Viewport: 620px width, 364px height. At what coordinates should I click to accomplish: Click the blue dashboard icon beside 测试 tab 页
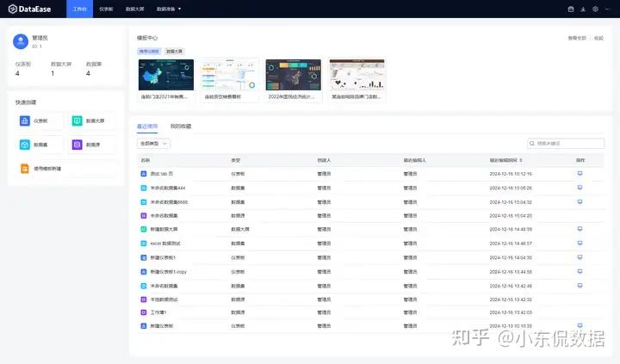pos(144,174)
